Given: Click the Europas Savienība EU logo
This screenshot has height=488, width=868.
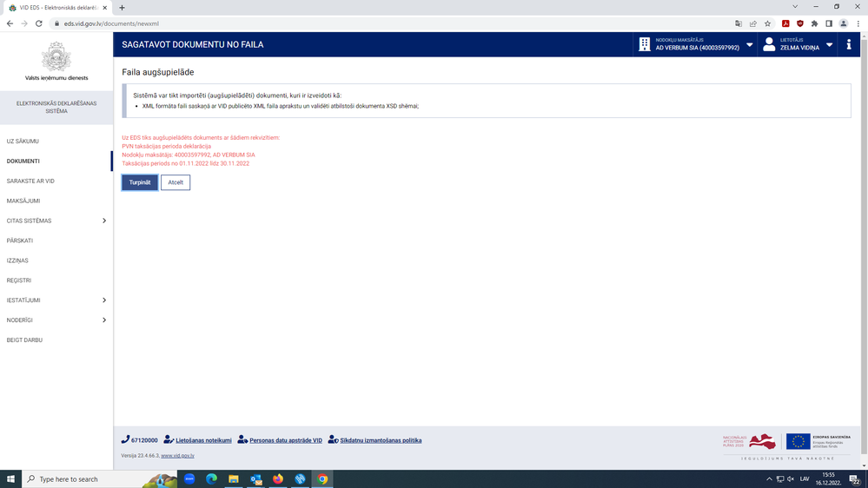Looking at the screenshot, I should click(818, 441).
